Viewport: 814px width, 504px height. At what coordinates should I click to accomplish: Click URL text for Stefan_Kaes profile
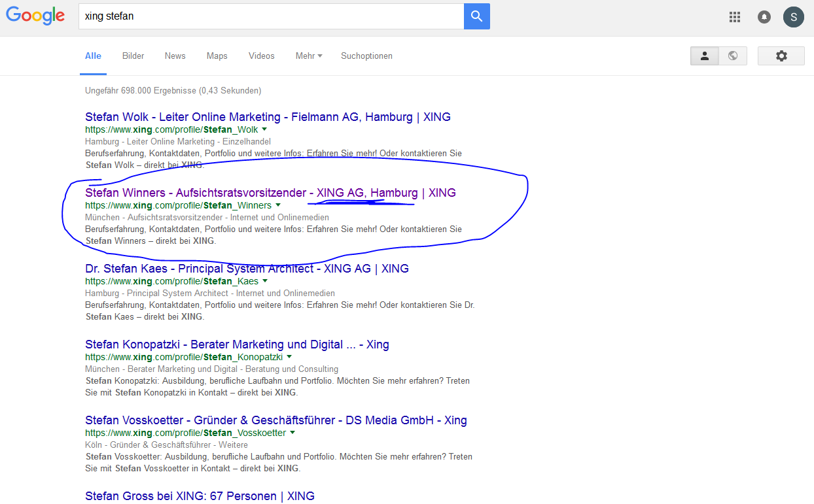pyautogui.click(x=171, y=281)
